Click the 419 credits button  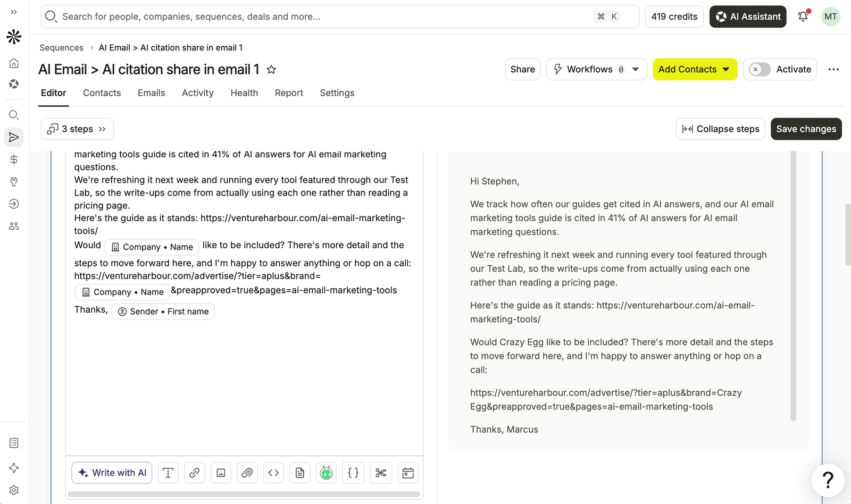pos(674,16)
